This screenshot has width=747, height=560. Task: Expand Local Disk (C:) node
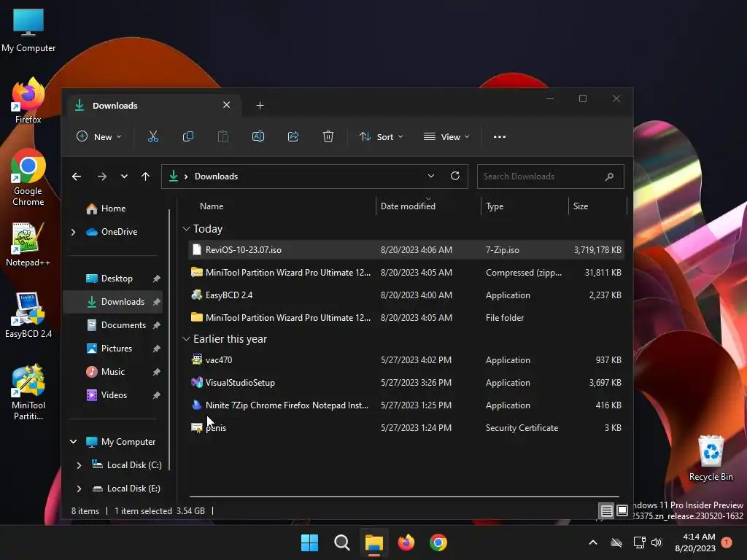point(79,465)
